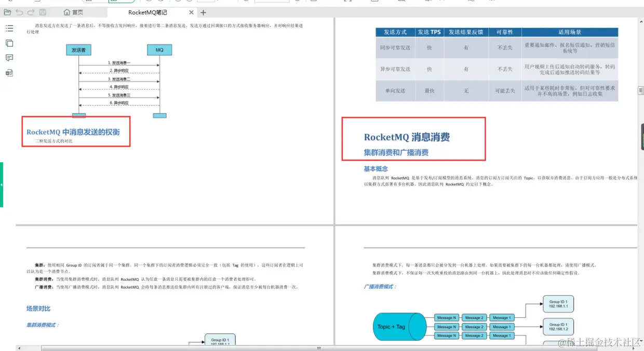Click label 5. 发送消息三 in diagram
This screenshot has width=644, height=351.
(119, 95)
